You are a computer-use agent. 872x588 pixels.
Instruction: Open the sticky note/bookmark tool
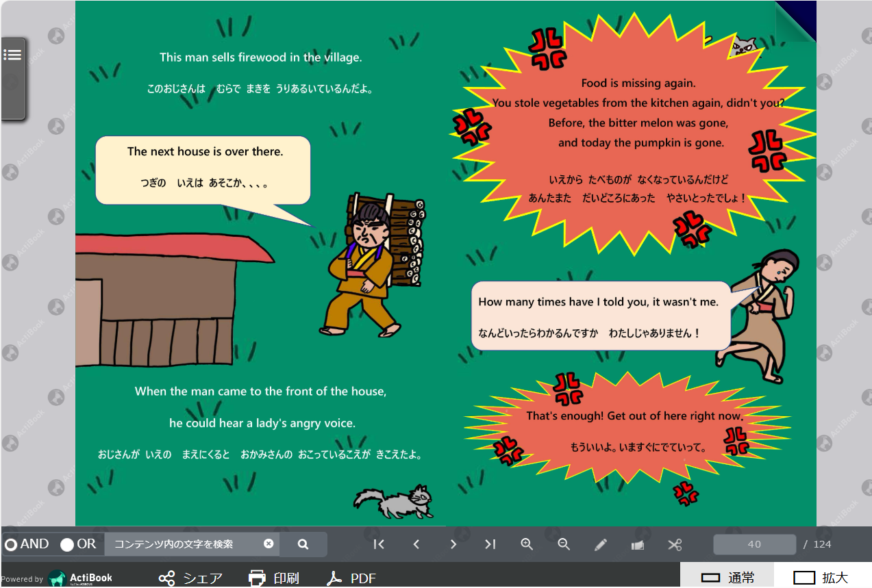click(x=638, y=545)
